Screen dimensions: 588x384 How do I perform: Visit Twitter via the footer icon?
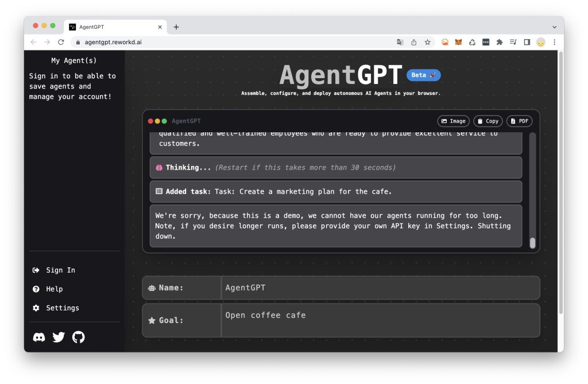click(x=58, y=337)
